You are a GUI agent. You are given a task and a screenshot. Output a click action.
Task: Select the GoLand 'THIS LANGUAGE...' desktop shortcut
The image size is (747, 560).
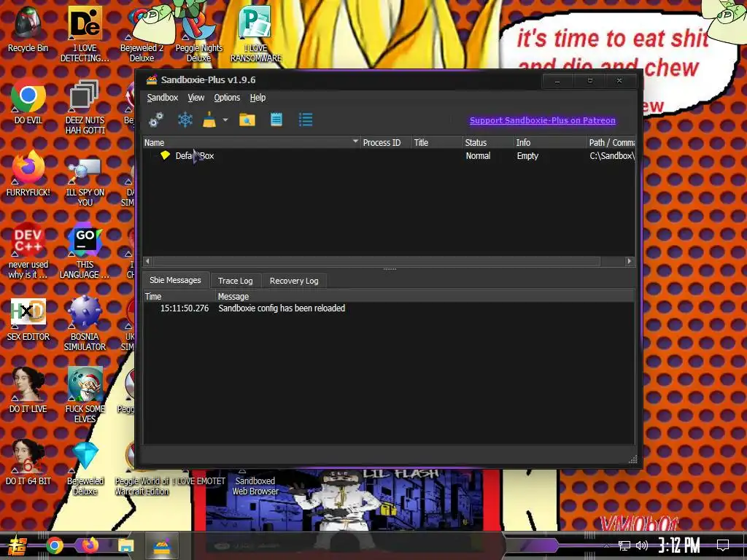(x=85, y=251)
